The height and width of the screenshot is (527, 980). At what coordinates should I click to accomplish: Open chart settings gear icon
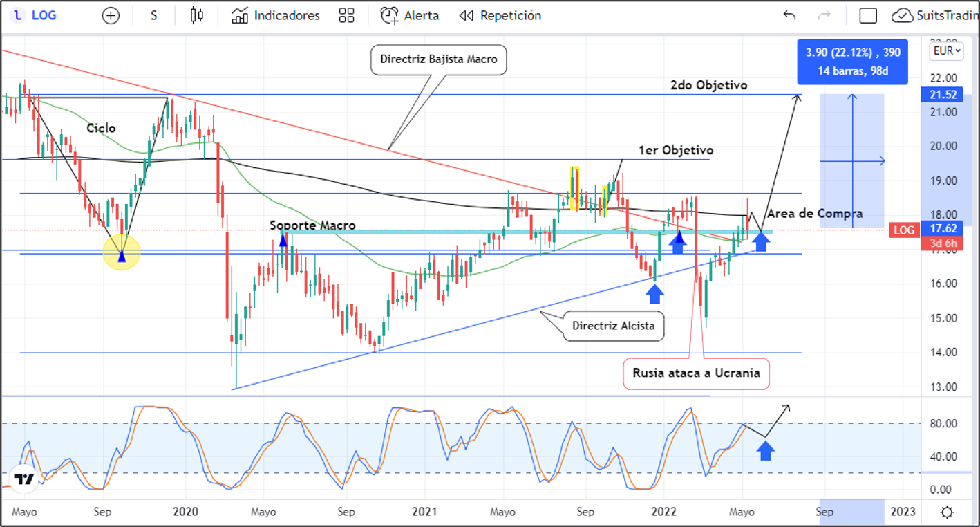coord(947,512)
